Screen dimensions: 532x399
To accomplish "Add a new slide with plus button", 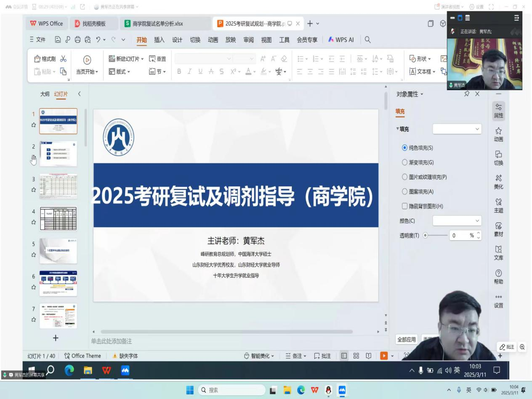I will [x=56, y=338].
